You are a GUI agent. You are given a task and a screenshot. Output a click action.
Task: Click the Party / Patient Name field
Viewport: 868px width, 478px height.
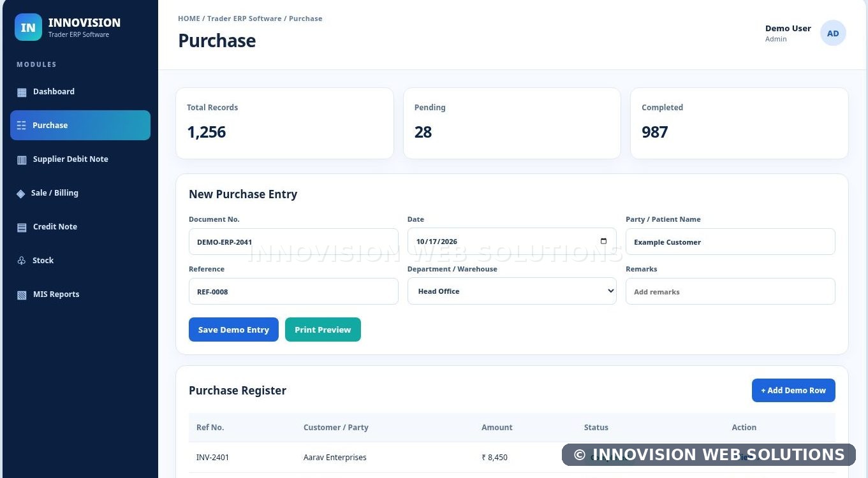[x=730, y=242]
